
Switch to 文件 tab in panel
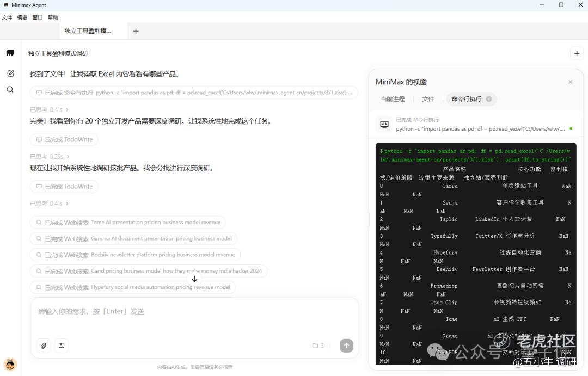tap(428, 99)
